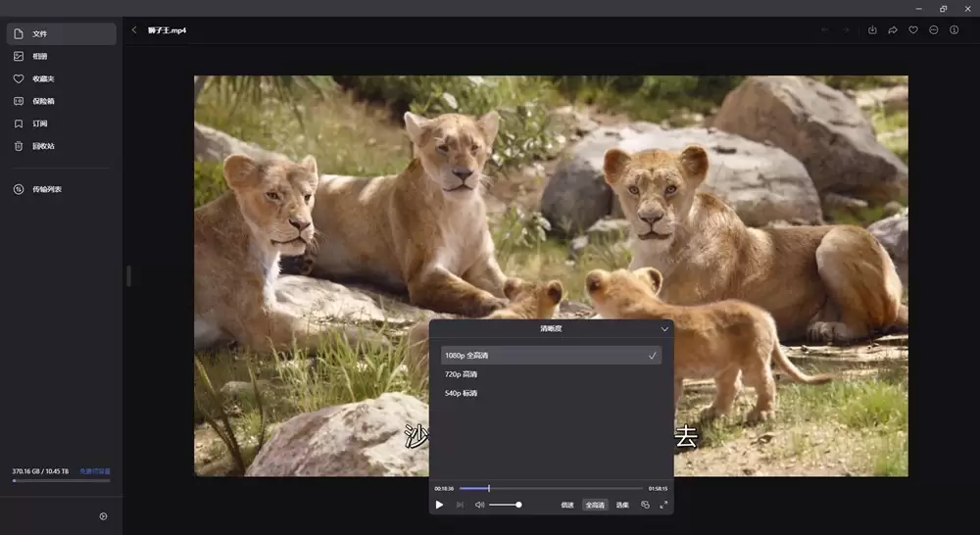Screen dimensions: 980x535
Task: Click the blue link beside the storage usage
Action: pos(94,471)
